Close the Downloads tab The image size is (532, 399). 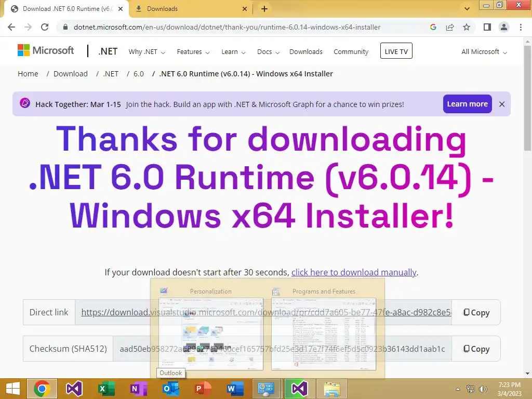coord(244,9)
